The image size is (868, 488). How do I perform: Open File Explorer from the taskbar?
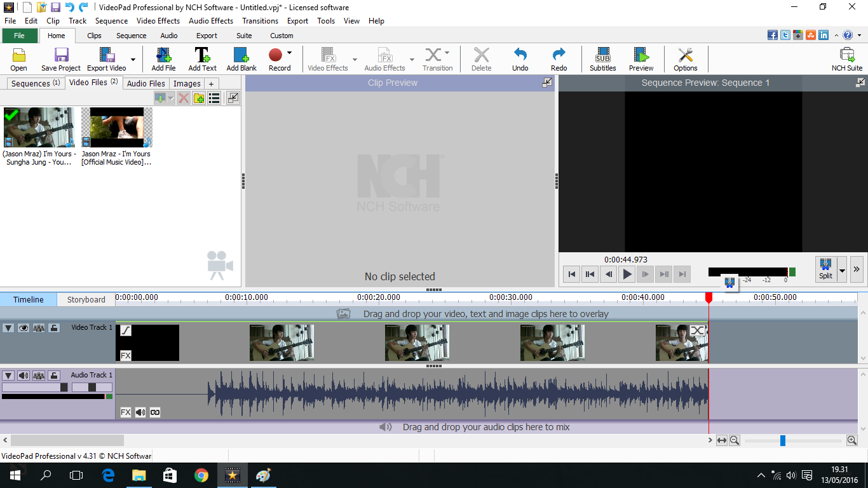coord(139,475)
